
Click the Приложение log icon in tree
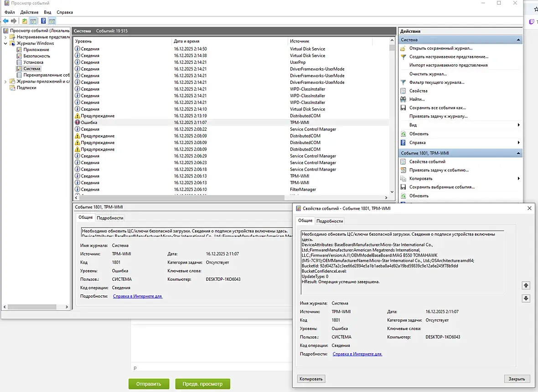click(19, 50)
